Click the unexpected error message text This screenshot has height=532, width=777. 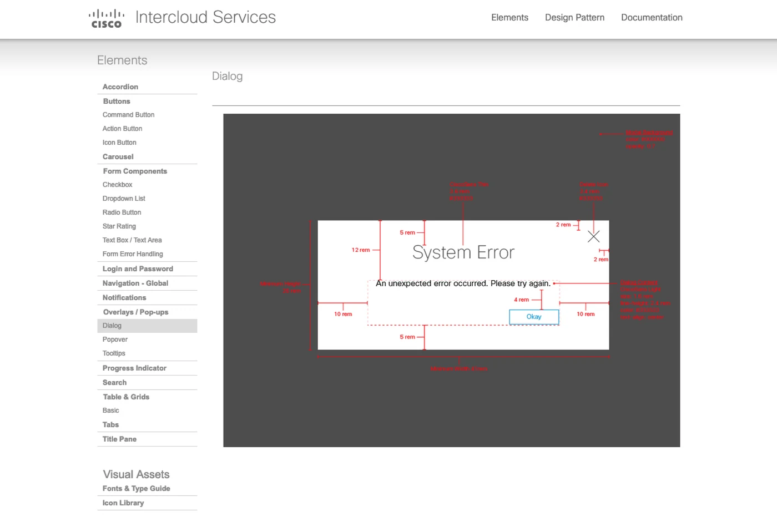tap(463, 283)
